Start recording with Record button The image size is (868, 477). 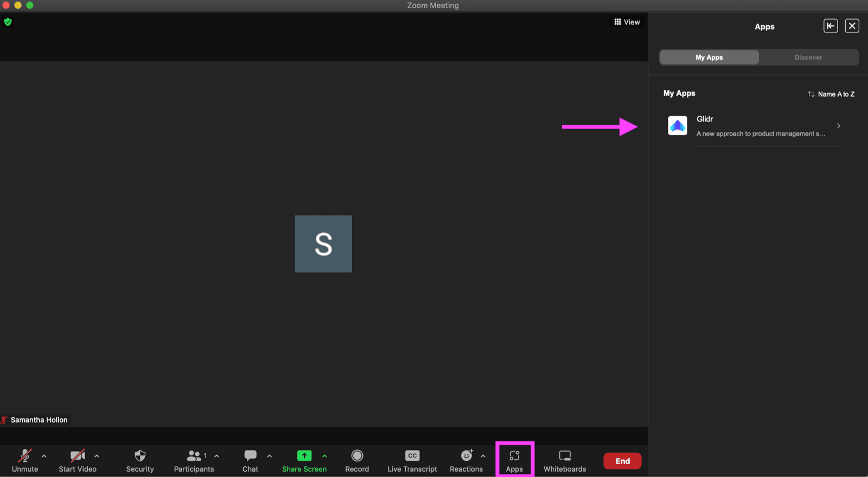tap(357, 461)
